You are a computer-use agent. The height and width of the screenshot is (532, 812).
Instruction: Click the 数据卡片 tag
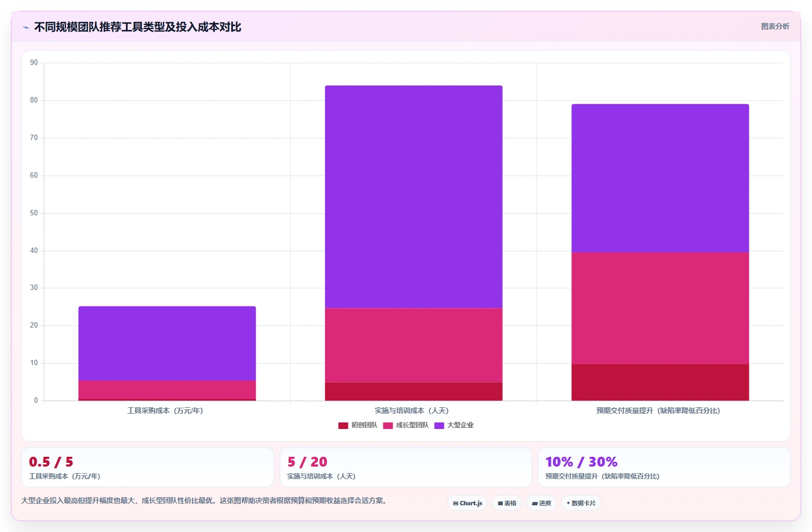tap(581, 503)
